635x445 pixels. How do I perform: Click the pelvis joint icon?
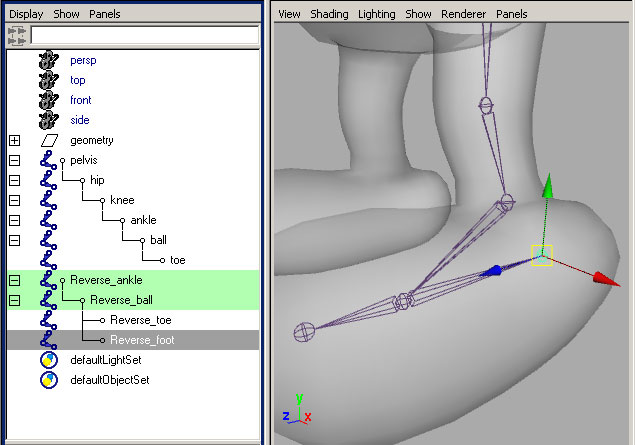point(47,160)
